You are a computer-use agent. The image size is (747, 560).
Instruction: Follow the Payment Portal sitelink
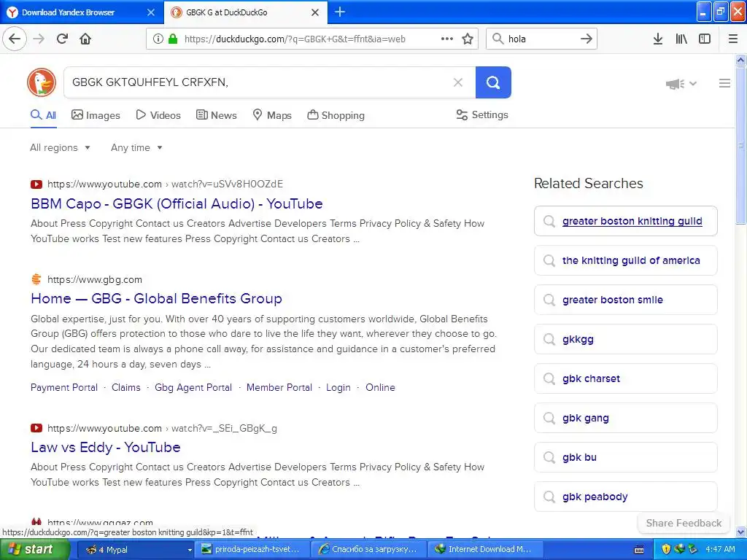[x=64, y=388]
